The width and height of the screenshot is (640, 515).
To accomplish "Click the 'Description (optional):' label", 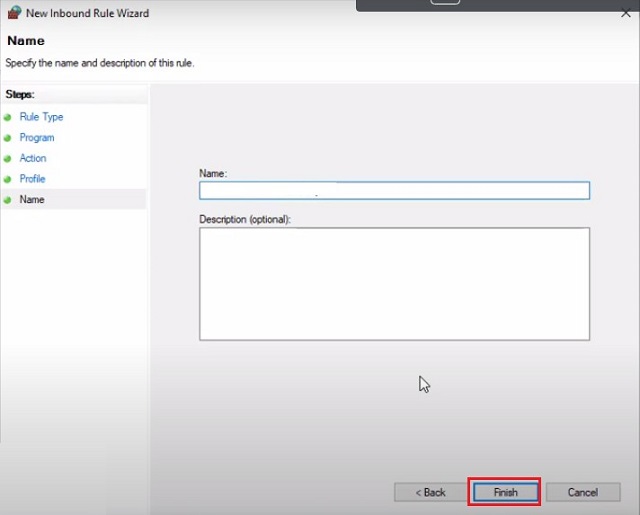I will [245, 220].
